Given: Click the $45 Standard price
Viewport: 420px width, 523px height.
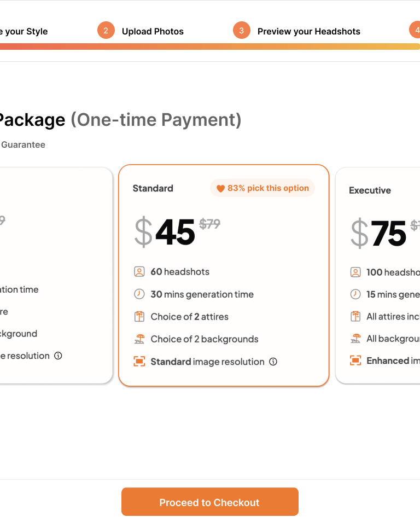Looking at the screenshot, I should click(175, 232).
